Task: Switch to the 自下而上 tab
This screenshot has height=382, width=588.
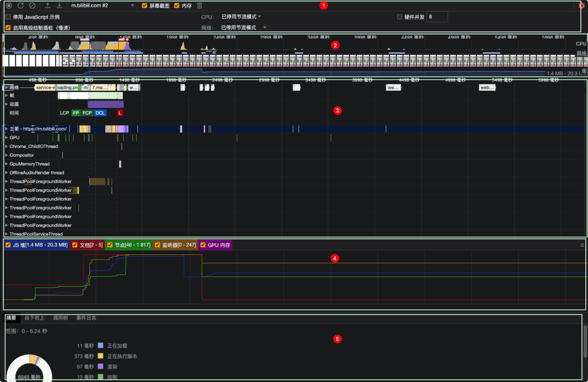Action: tap(35, 318)
